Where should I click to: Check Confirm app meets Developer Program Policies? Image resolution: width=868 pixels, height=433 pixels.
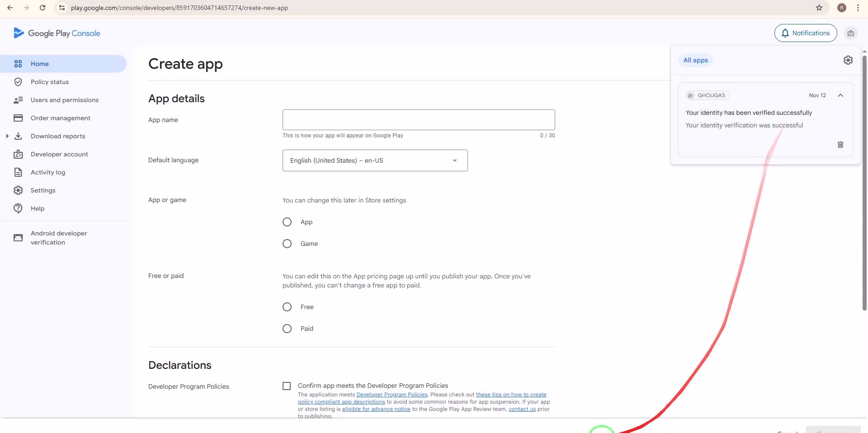pos(287,386)
